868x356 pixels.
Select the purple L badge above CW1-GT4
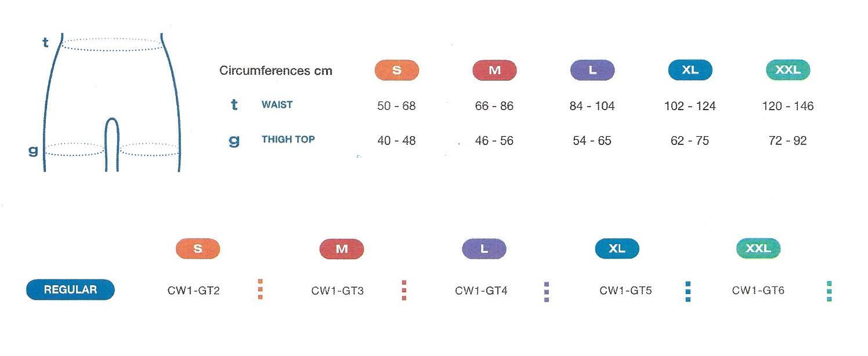[x=484, y=249]
